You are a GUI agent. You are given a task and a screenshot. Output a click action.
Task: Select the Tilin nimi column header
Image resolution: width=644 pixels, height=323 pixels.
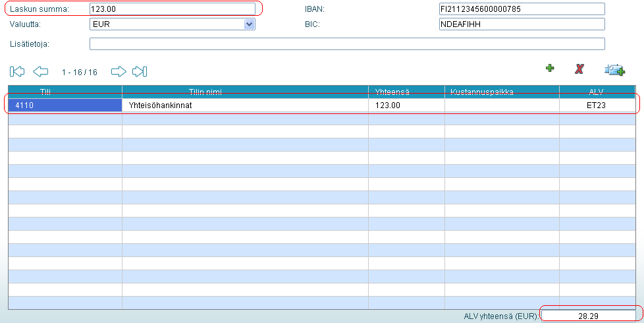pos(245,92)
